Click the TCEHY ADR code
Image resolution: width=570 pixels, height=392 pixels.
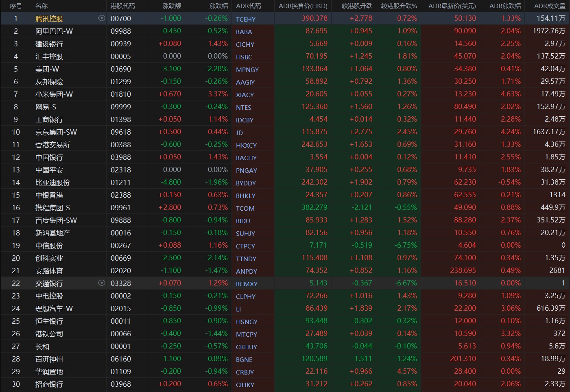(246, 19)
